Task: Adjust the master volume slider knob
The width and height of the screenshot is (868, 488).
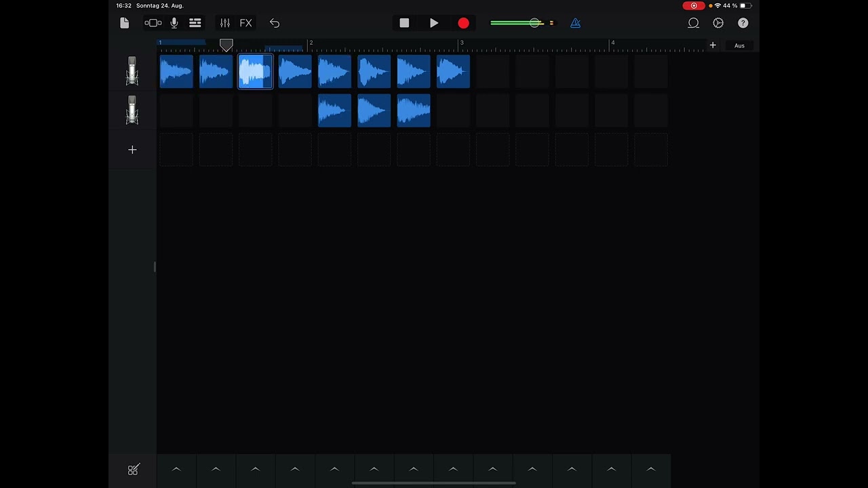Action: (535, 23)
